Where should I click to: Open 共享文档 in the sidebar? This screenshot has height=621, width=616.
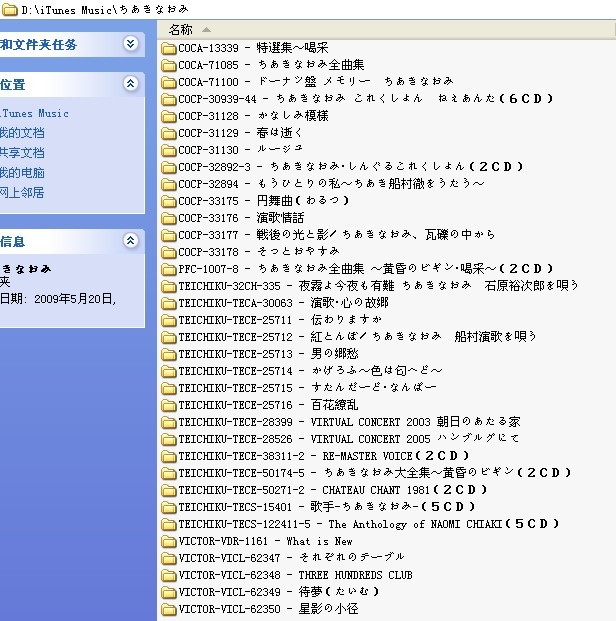point(22,153)
